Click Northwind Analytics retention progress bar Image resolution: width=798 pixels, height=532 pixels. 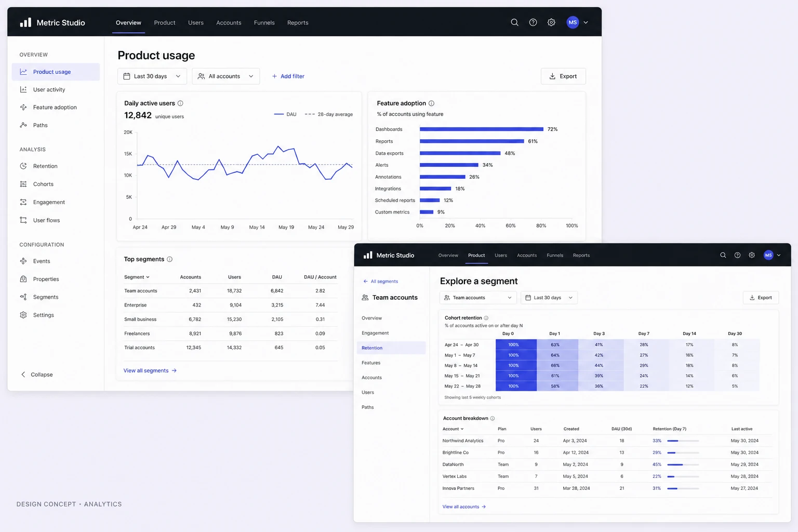(683, 441)
